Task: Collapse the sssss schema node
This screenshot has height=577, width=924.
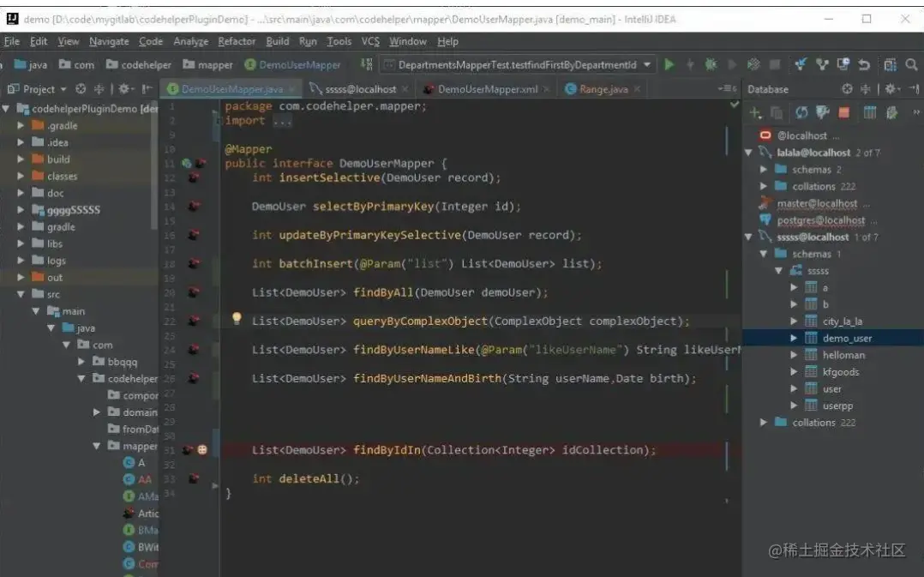Action: pos(778,271)
